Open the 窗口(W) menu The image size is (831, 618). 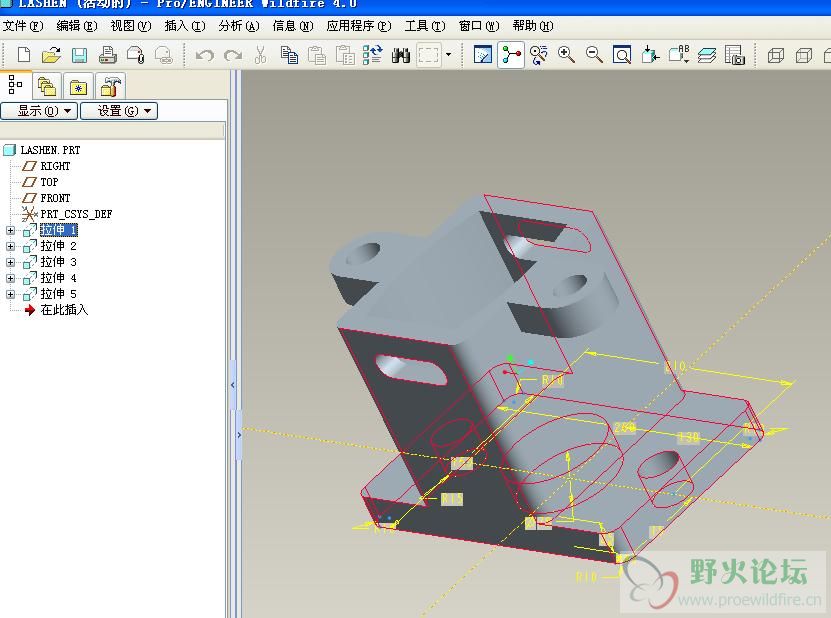click(479, 26)
